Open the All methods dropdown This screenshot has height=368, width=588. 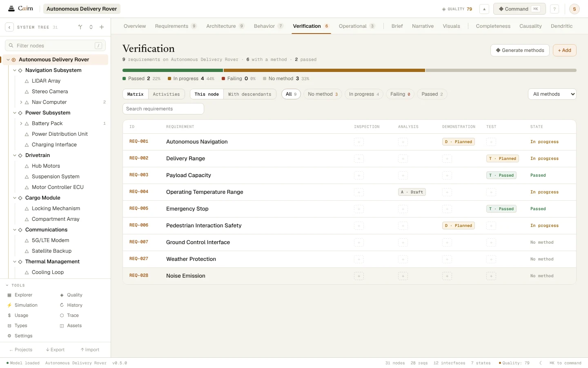pyautogui.click(x=552, y=94)
